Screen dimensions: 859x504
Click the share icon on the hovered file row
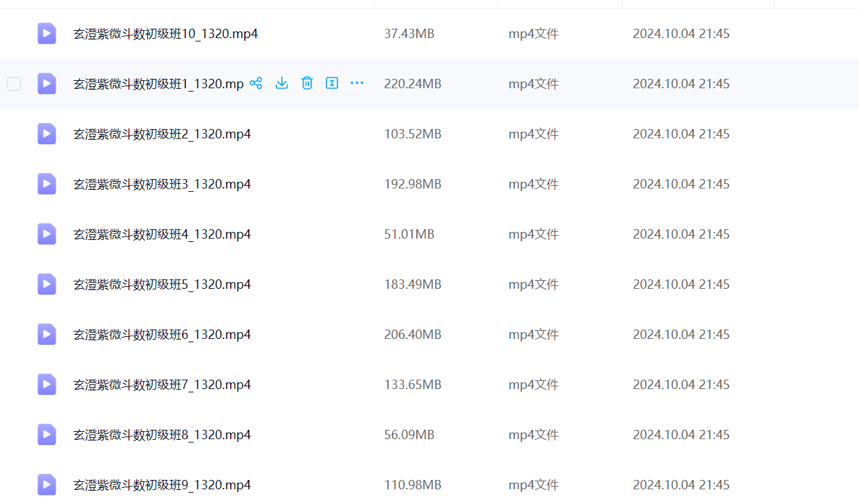click(256, 84)
